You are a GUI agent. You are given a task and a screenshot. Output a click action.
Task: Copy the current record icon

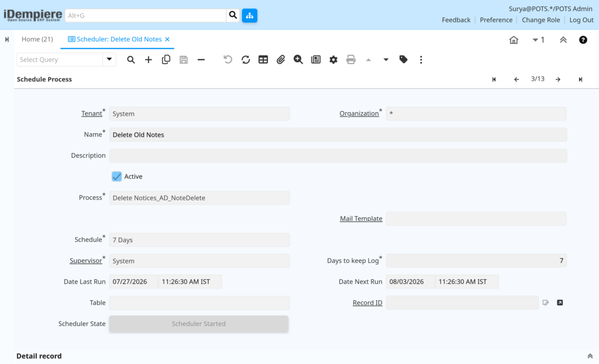[x=166, y=60]
